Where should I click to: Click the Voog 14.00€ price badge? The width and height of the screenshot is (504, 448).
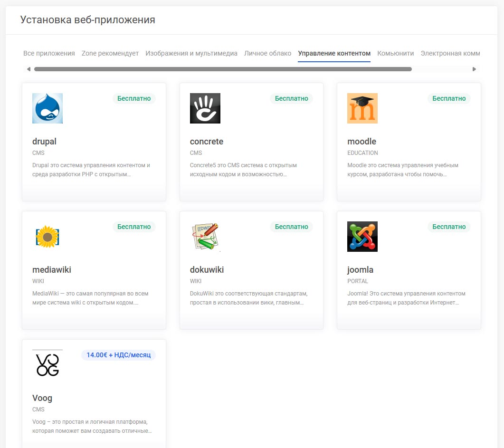tap(118, 355)
